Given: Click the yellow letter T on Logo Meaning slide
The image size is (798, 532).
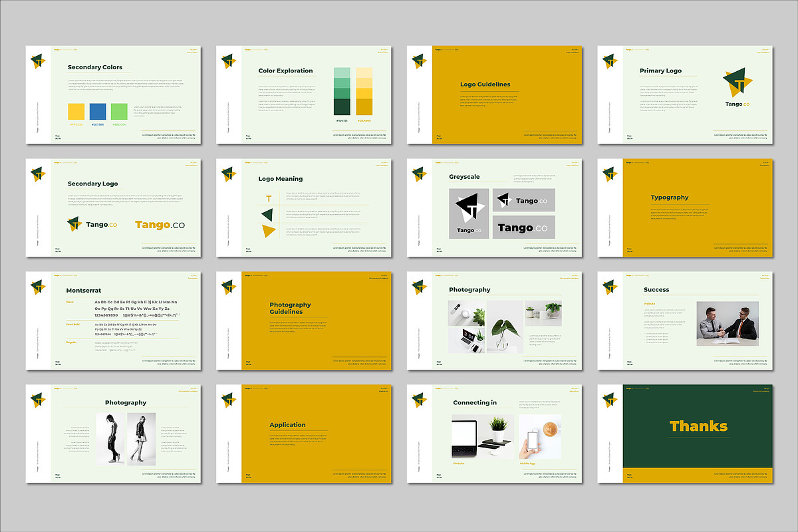Looking at the screenshot, I should pos(269,198).
